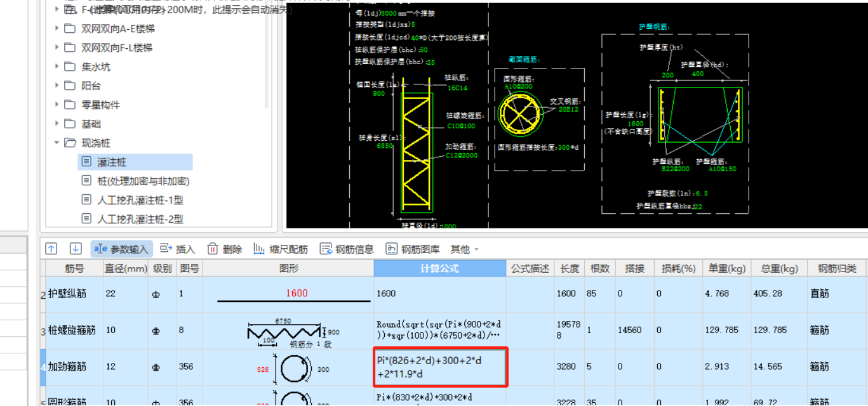Expand the 基础 tree node arrow
This screenshot has width=868, height=406.
(57, 124)
